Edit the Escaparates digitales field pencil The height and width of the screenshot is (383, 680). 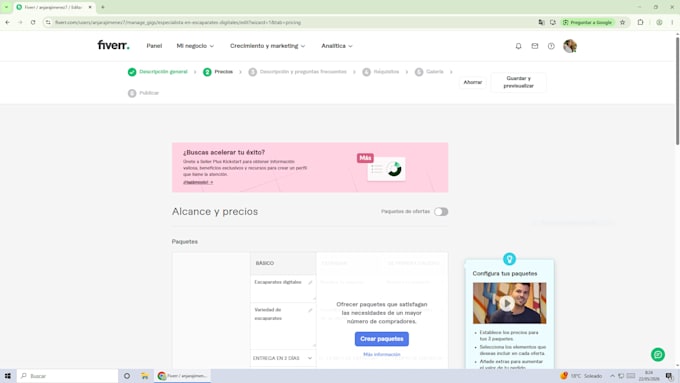click(310, 282)
